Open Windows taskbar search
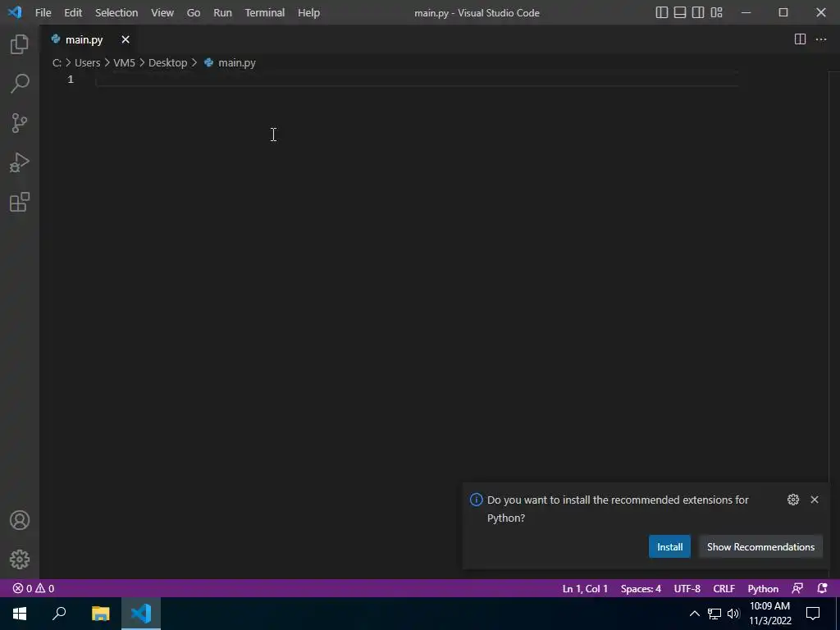The height and width of the screenshot is (630, 840). (x=59, y=614)
